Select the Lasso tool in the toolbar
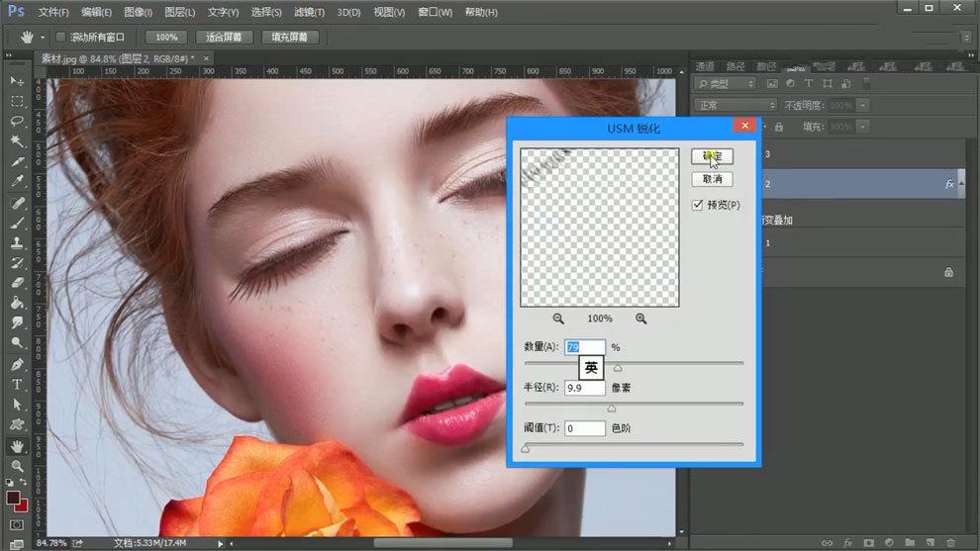Screen dimensions: 980x551 (x=17, y=121)
